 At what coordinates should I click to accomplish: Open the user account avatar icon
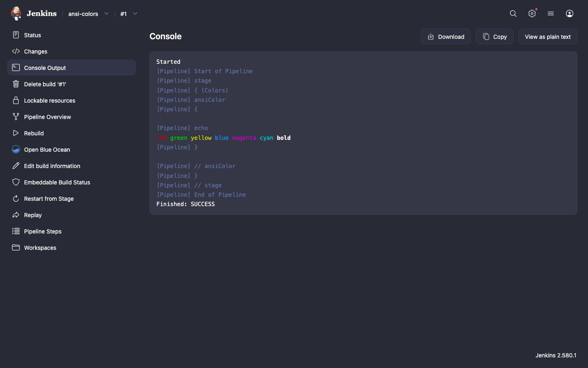[x=570, y=13]
